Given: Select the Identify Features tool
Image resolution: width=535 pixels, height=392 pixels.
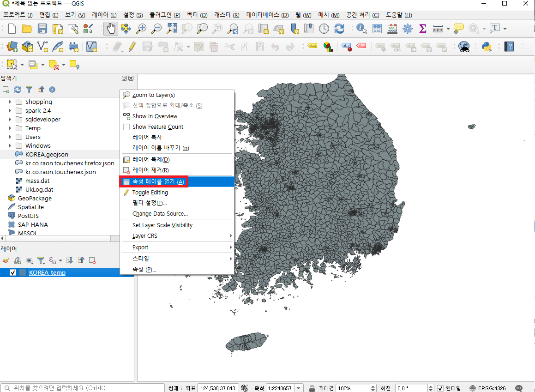Looking at the screenshot, I should click(362, 29).
